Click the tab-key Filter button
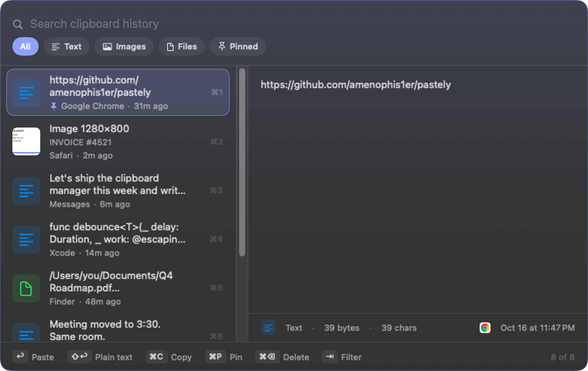 (342, 357)
